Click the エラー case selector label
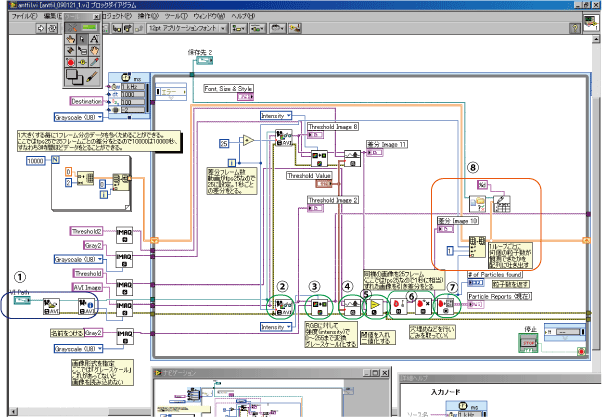This screenshot has width=602, height=417. (x=171, y=92)
